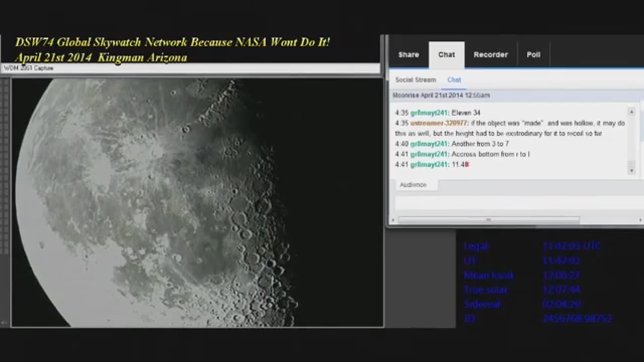Open the Share tab
This screenshot has width=644, height=362.
[x=409, y=55]
